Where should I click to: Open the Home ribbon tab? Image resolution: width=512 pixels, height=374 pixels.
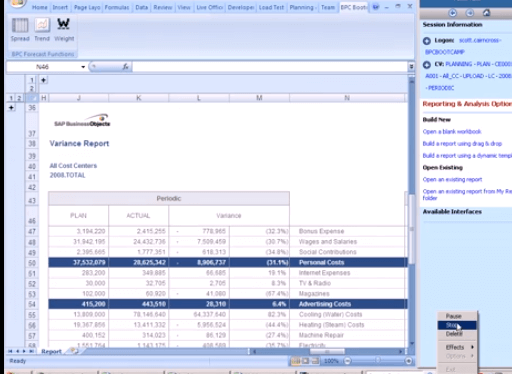40,7
